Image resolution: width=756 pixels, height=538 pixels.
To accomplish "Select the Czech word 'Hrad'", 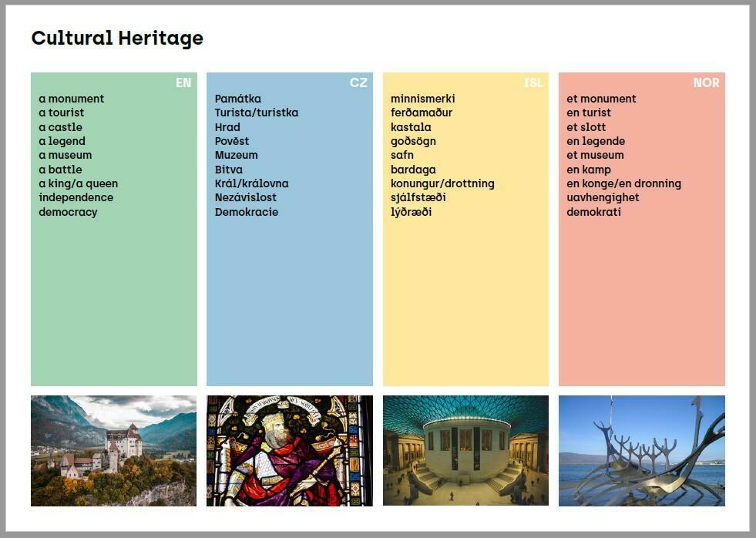I will (227, 127).
